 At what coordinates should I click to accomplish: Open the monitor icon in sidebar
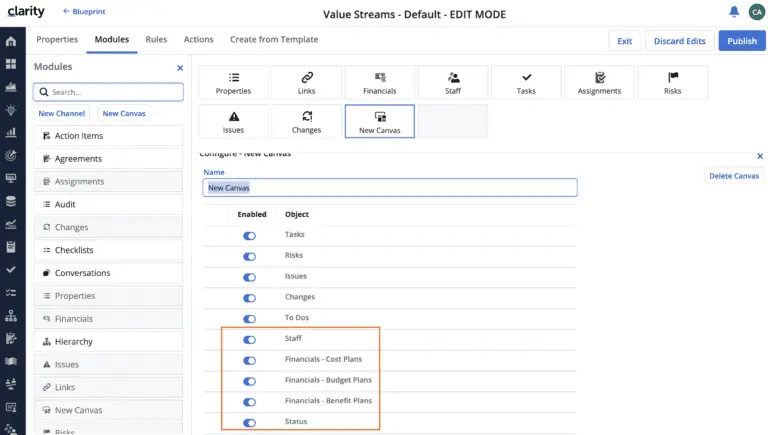tap(11, 178)
